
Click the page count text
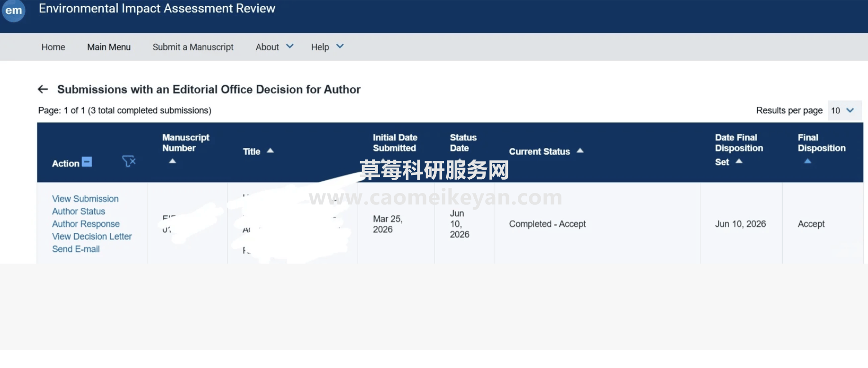125,110
